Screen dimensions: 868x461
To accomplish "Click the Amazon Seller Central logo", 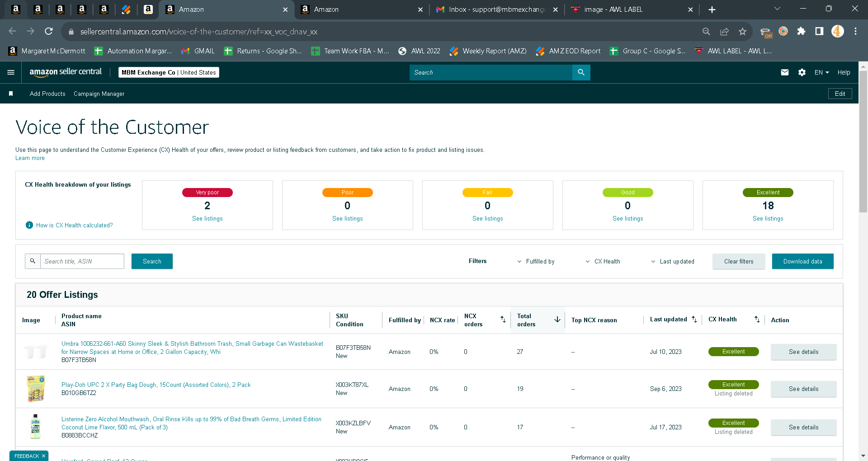I will point(66,72).
